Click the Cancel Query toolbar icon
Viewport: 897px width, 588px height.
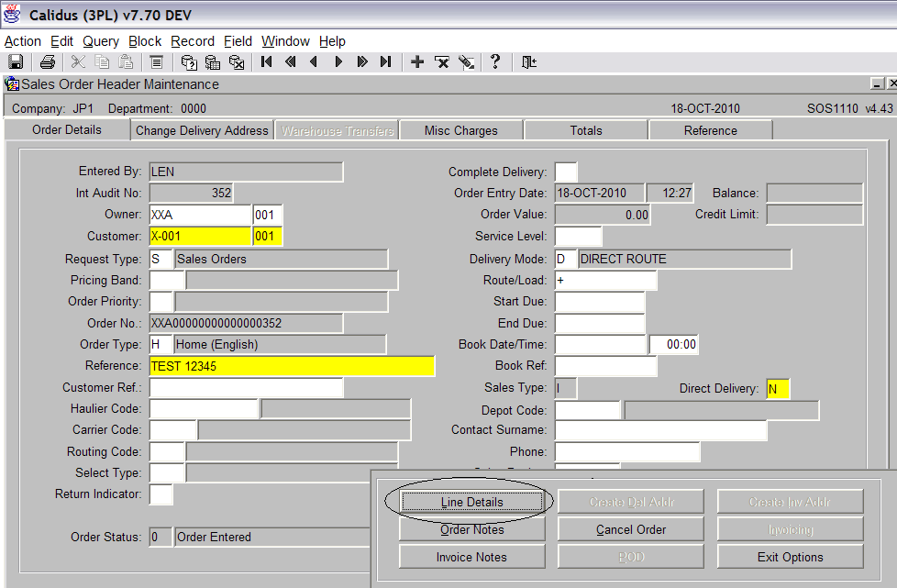pos(237,61)
